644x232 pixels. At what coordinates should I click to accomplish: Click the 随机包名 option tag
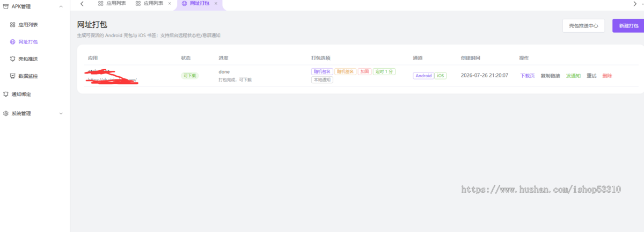click(322, 71)
